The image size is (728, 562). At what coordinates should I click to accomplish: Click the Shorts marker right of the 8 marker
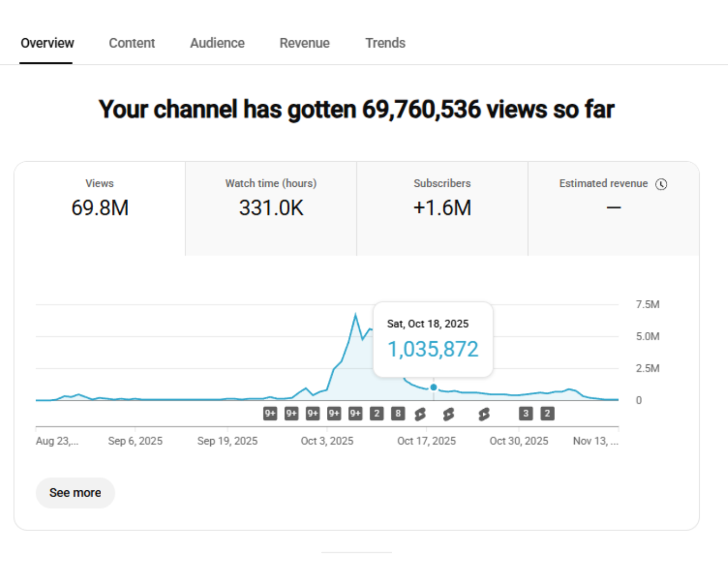(420, 414)
